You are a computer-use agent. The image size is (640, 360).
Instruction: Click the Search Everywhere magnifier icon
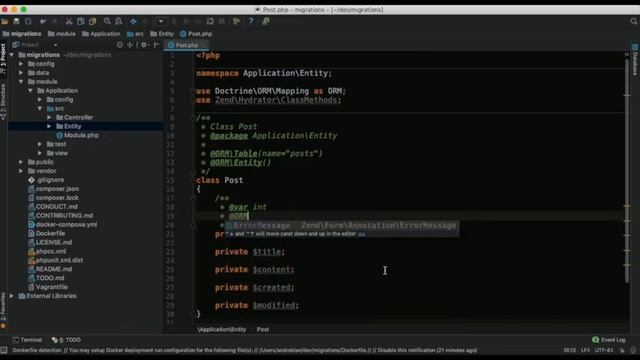point(634,21)
